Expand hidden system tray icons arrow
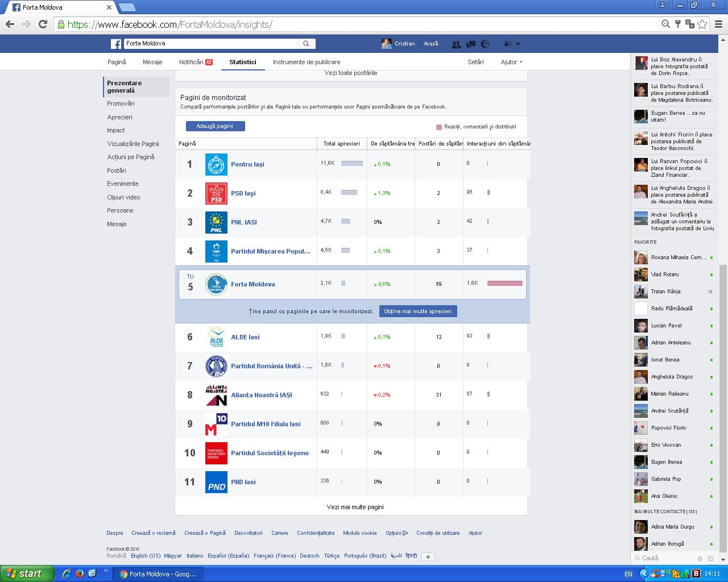The image size is (728, 582). tap(644, 573)
